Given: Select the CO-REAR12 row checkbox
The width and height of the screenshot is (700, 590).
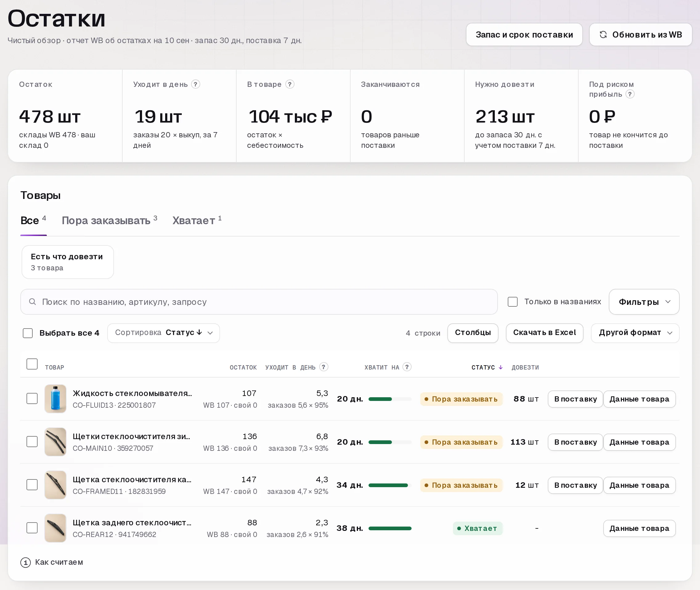Looking at the screenshot, I should point(32,528).
